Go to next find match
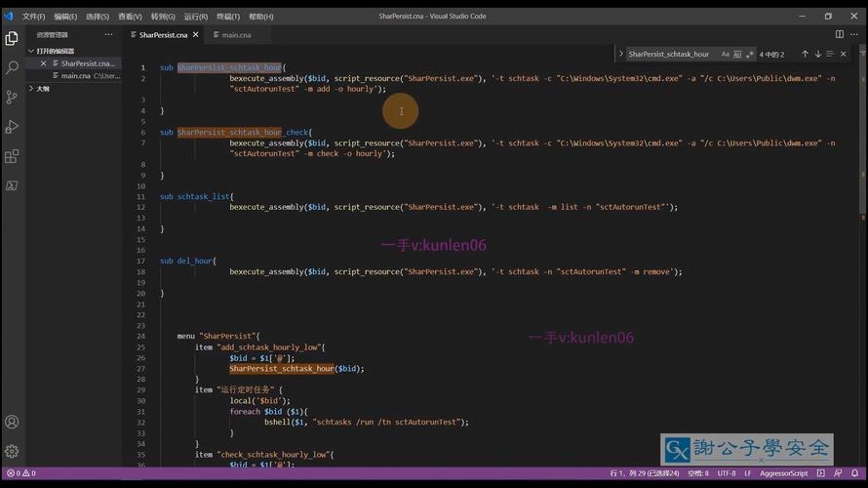Screen dimensions: 868x488 click(x=817, y=54)
